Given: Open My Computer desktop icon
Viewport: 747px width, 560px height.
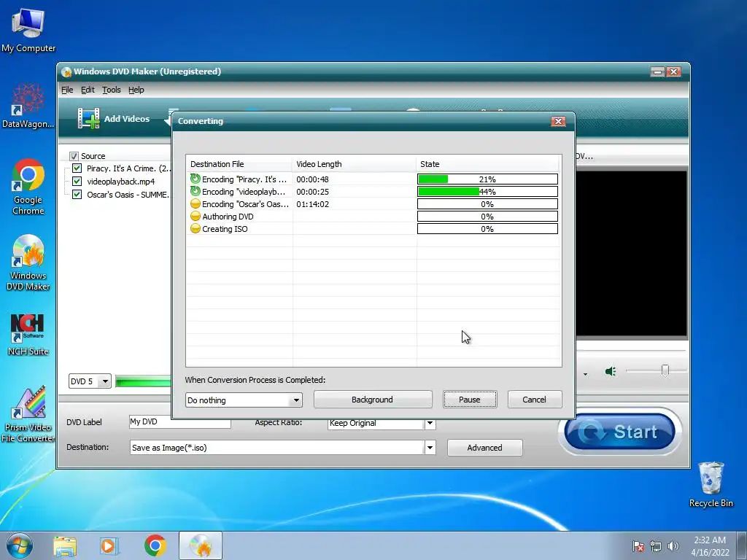Looking at the screenshot, I should click(28, 31).
